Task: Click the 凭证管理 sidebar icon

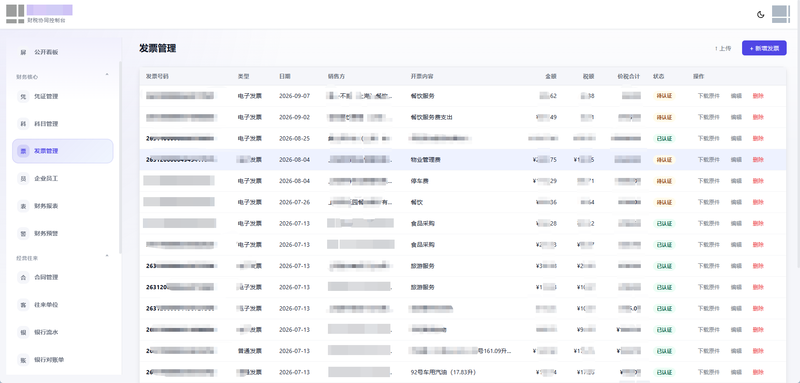Action: tap(22, 96)
